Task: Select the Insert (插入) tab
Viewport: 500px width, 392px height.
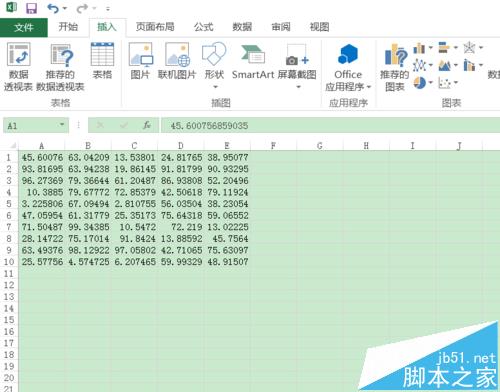Action: 107,27
